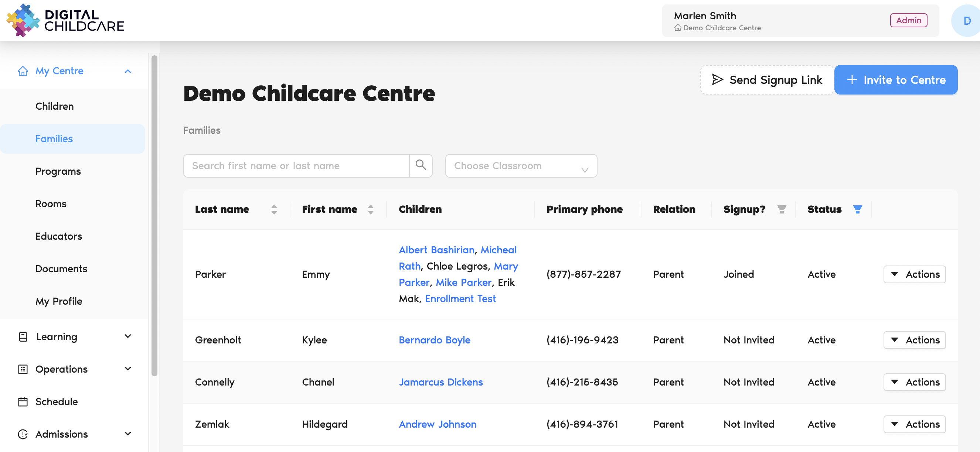The width and height of the screenshot is (980, 452).
Task: Open the Signup? column filter icon
Action: click(x=782, y=209)
